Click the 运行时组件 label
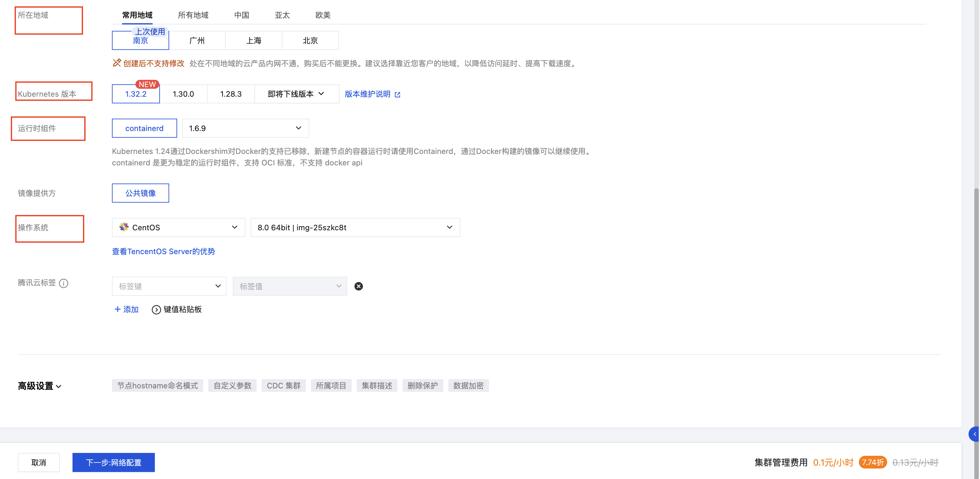The width and height of the screenshot is (980, 479). (37, 128)
